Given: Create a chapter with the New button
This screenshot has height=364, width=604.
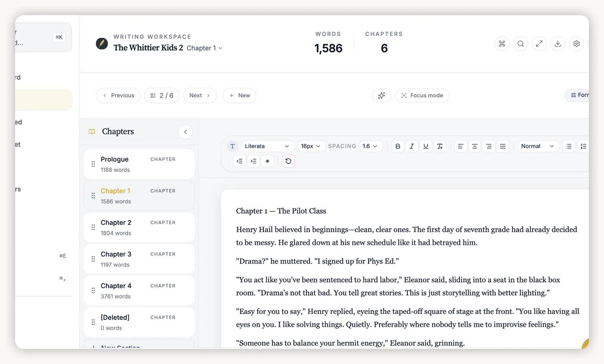Looking at the screenshot, I should click(239, 95).
